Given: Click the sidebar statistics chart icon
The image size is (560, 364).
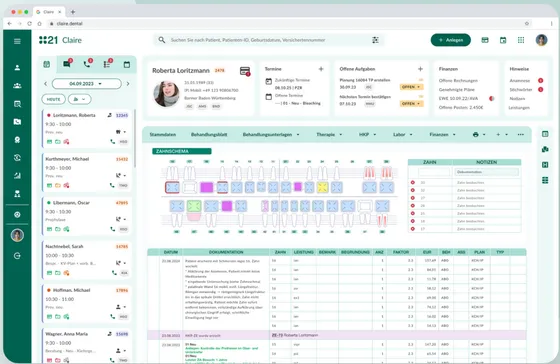Looking at the screenshot, I should point(17,175).
